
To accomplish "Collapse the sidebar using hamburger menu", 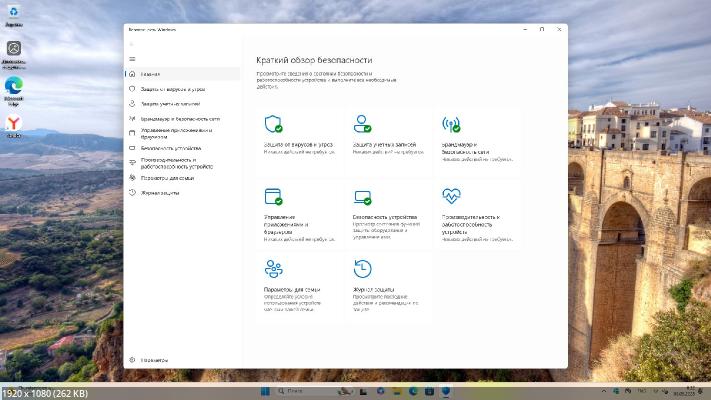I will coord(132,59).
